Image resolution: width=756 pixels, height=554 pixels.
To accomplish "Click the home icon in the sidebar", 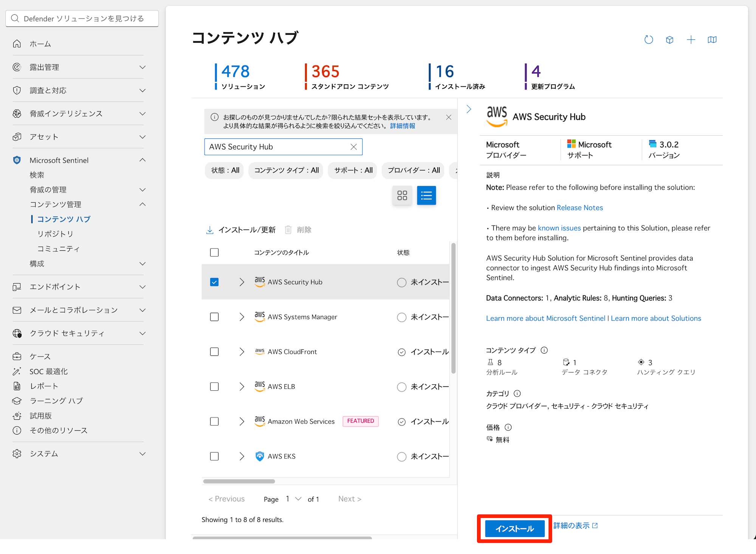I will 17,44.
